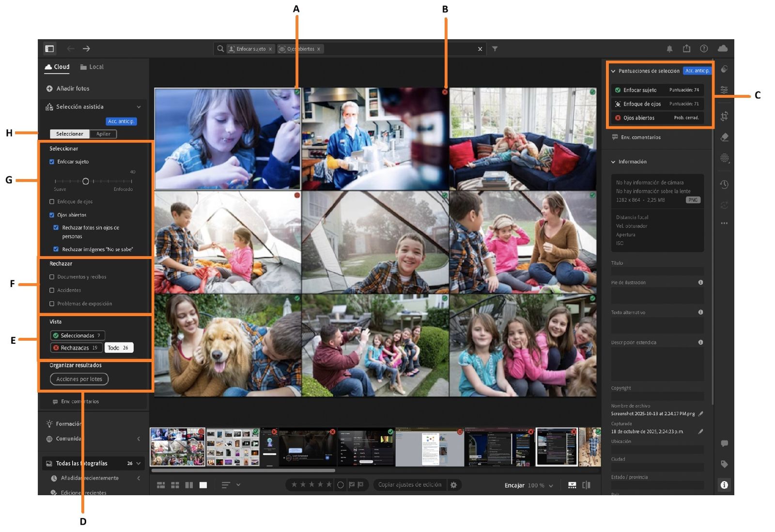
Task: Open the version History panel
Action: pyautogui.click(x=725, y=184)
